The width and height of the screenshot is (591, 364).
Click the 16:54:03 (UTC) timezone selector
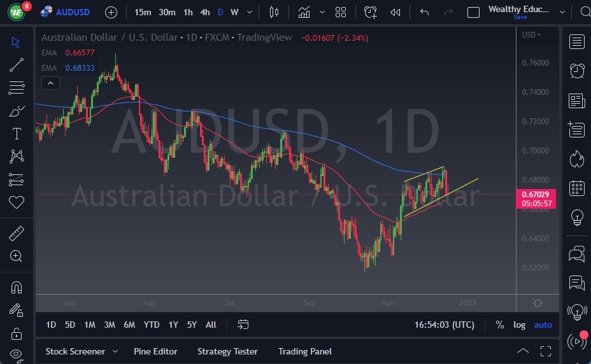point(445,325)
